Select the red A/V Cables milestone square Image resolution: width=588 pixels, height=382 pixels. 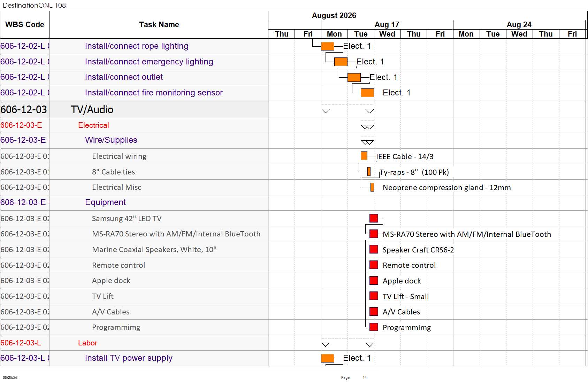tap(374, 312)
